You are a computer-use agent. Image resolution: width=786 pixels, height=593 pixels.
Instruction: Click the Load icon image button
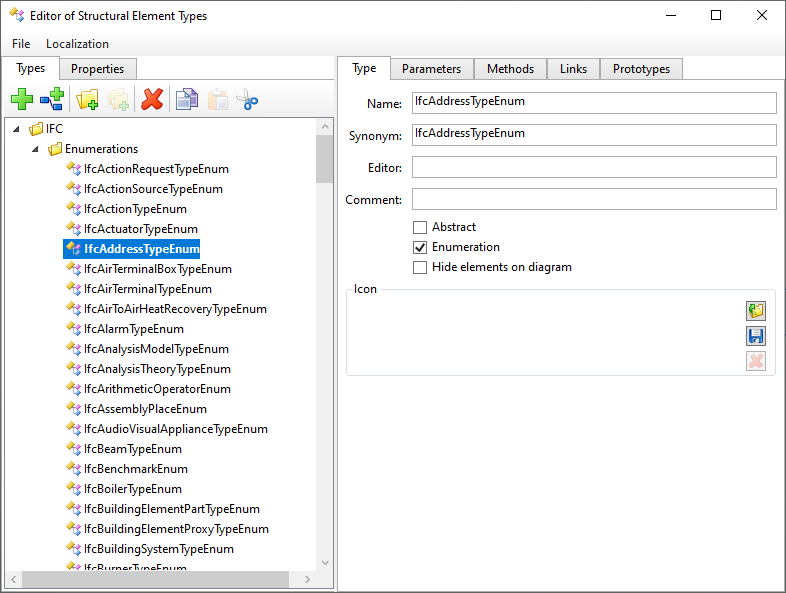click(756, 311)
